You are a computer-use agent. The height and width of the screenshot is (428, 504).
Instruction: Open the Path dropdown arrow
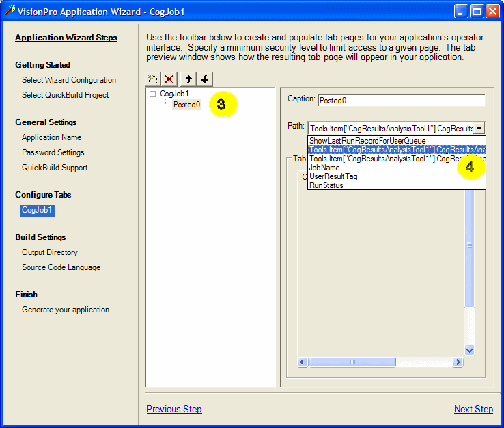(479, 128)
